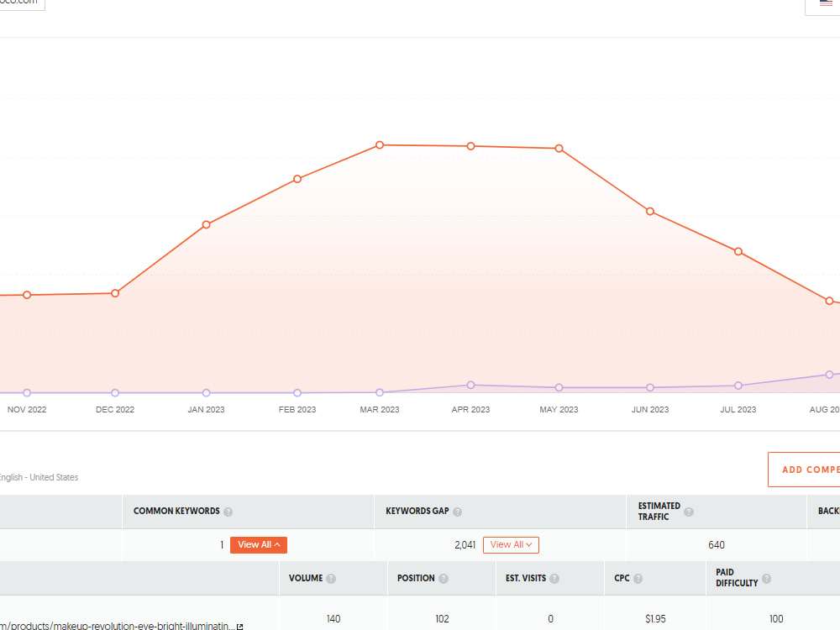Click the estimated traffic value 640
840x630 pixels.
[x=717, y=545]
